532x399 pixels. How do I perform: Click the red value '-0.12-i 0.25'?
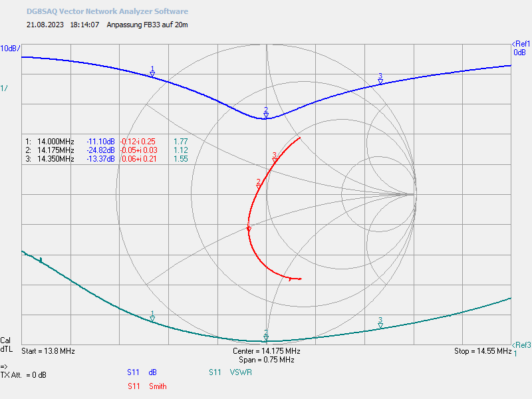tap(138, 142)
